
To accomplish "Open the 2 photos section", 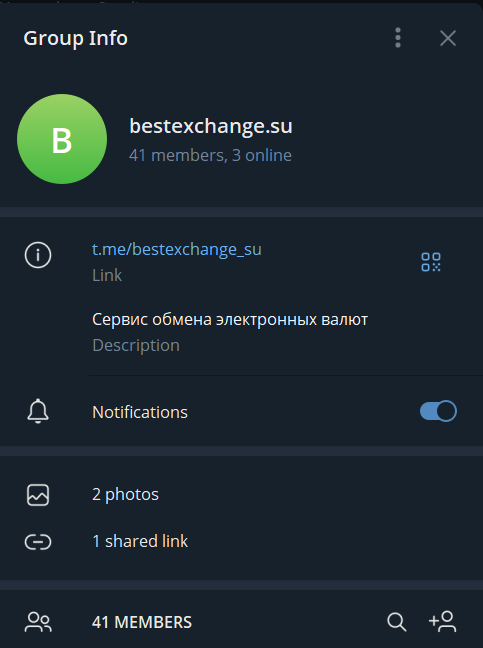I will point(241,495).
